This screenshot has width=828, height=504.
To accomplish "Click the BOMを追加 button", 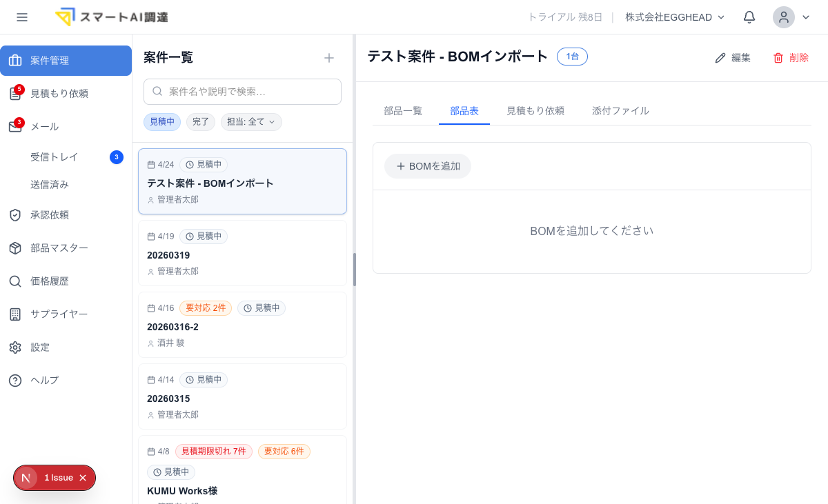I will (x=428, y=166).
